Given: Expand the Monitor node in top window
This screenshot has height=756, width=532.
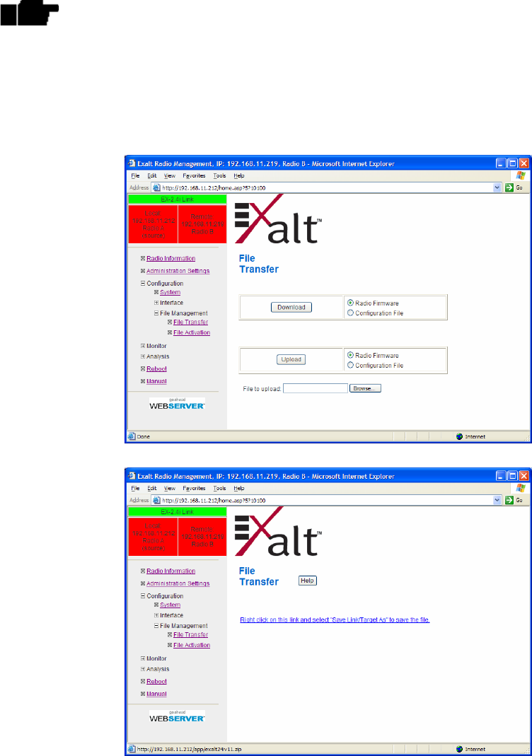Looking at the screenshot, I should pos(143,346).
